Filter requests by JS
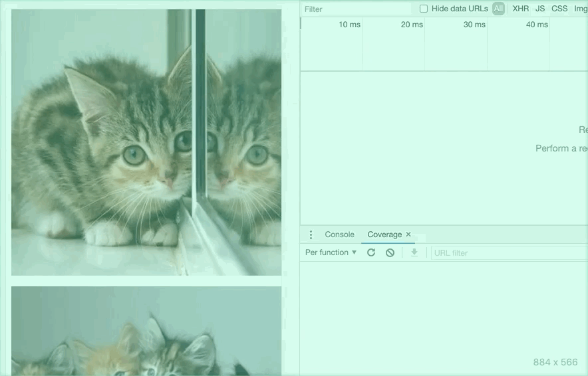Viewport: 588px width, 376px height. pyautogui.click(x=540, y=9)
